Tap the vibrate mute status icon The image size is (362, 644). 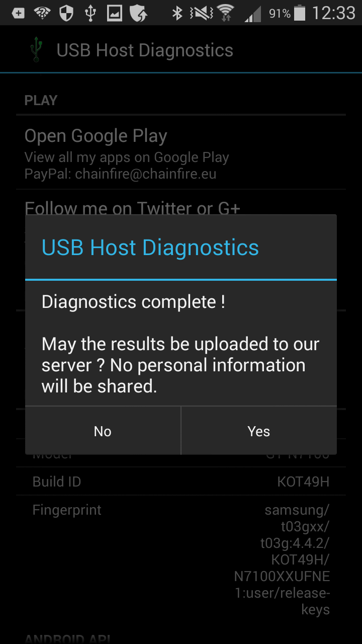point(200,13)
